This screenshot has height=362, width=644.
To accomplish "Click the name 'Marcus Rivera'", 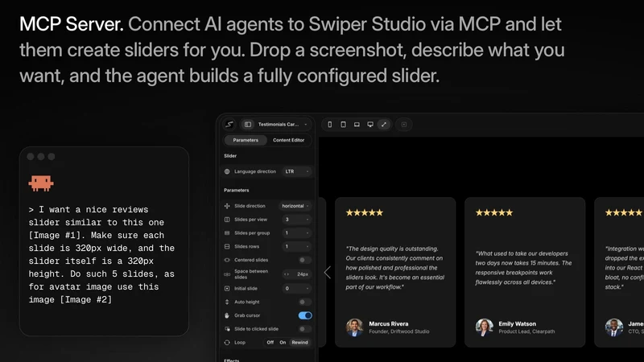I will pyautogui.click(x=389, y=324).
